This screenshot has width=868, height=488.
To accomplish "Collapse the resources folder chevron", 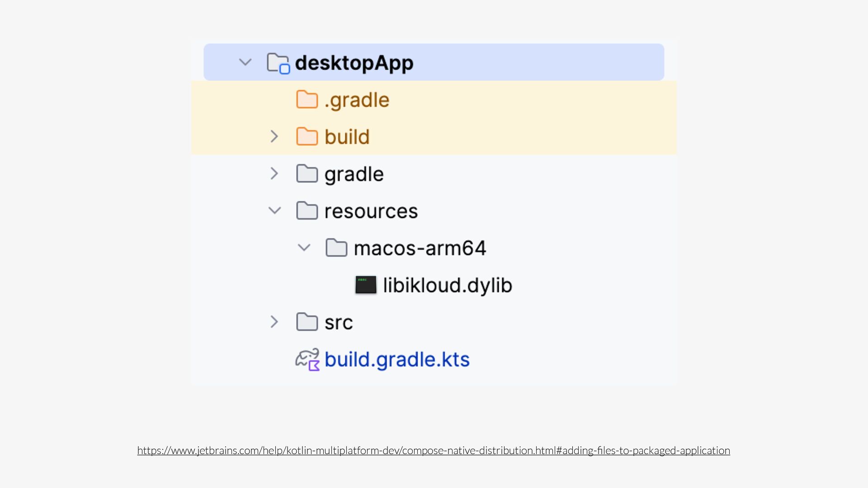I will pyautogui.click(x=274, y=211).
